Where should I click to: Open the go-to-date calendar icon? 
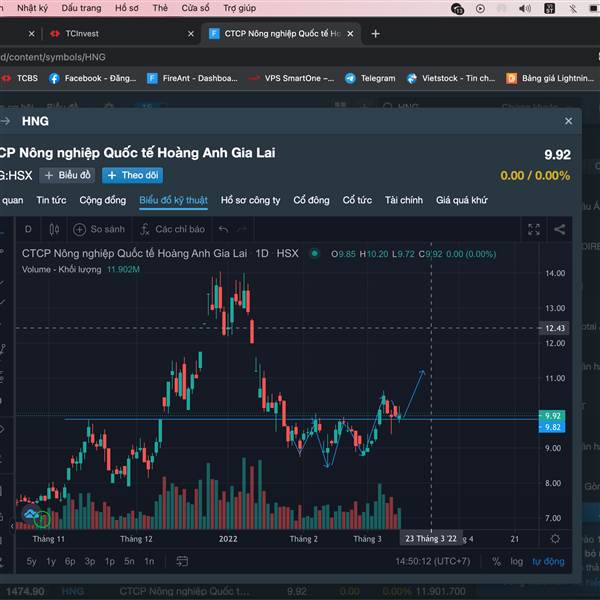(182, 561)
